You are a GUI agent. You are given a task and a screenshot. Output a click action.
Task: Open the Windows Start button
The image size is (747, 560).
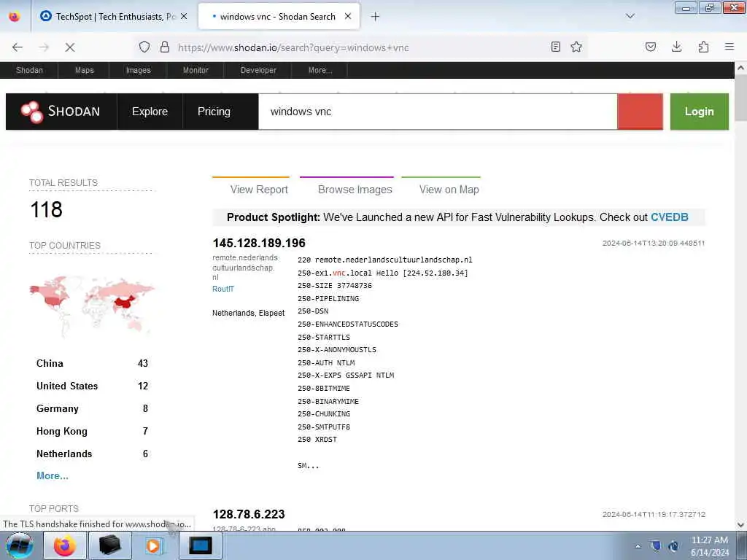point(19,546)
